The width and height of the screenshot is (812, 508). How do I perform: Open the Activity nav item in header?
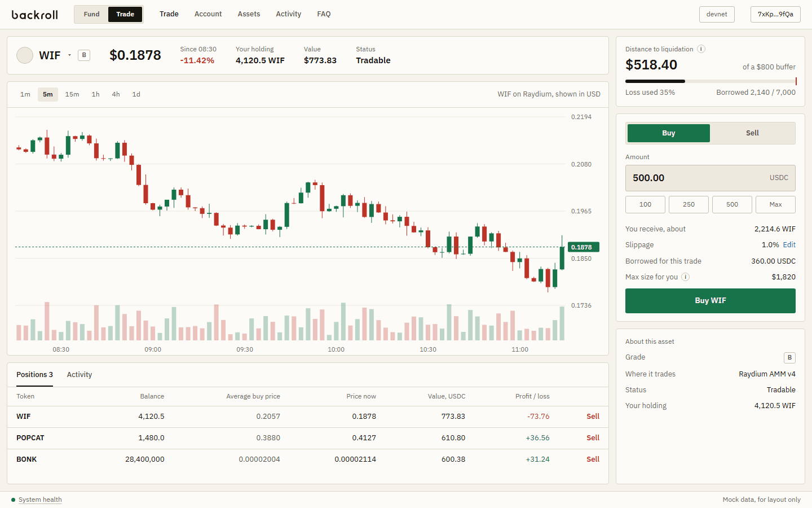coord(289,14)
